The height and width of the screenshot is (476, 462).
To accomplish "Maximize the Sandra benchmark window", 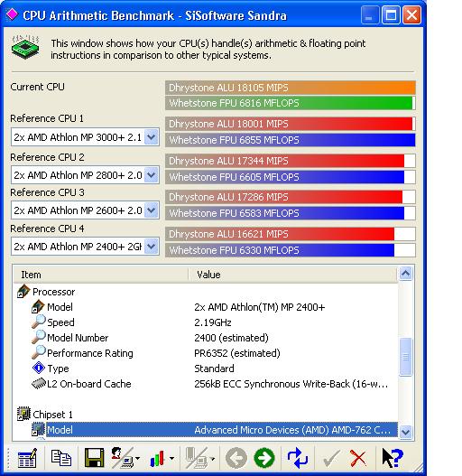I will (391, 14).
